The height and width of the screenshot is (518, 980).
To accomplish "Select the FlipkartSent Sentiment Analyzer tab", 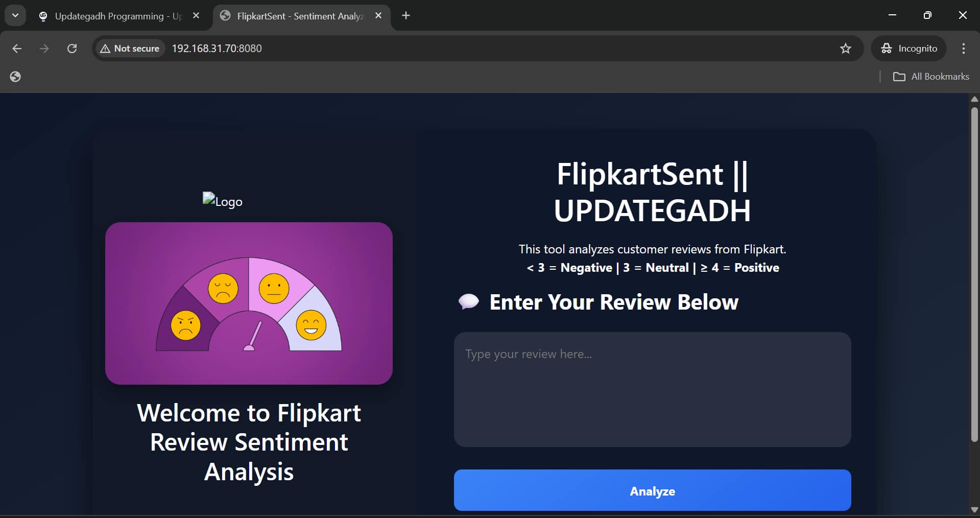I will click(300, 16).
